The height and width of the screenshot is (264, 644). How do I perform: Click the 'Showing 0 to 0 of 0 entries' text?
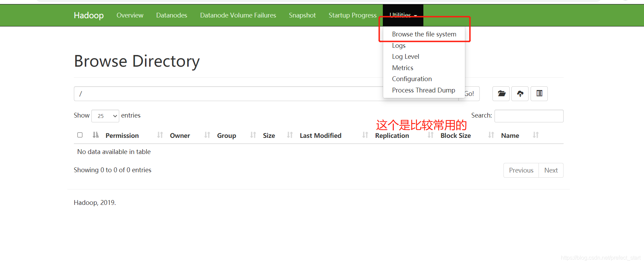point(112,170)
